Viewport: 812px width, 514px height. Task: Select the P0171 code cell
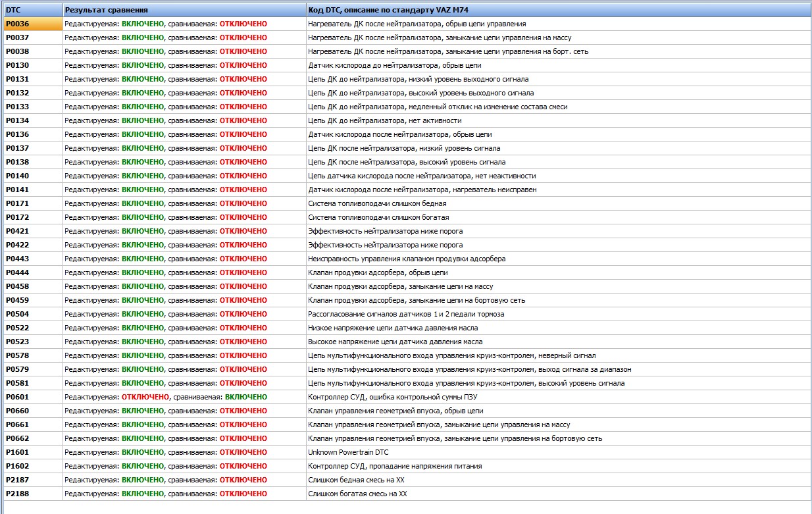click(x=33, y=203)
